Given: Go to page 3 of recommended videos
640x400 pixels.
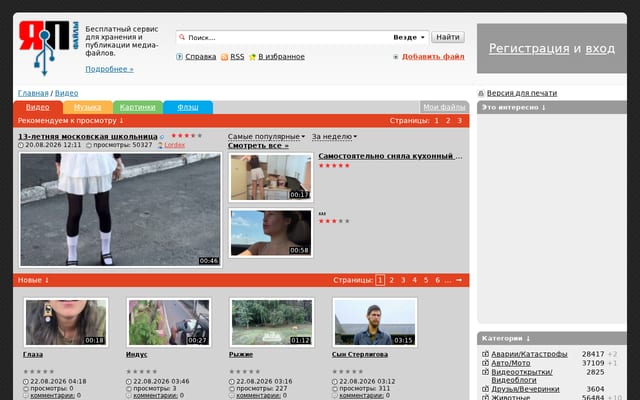Looking at the screenshot, I should 459,121.
